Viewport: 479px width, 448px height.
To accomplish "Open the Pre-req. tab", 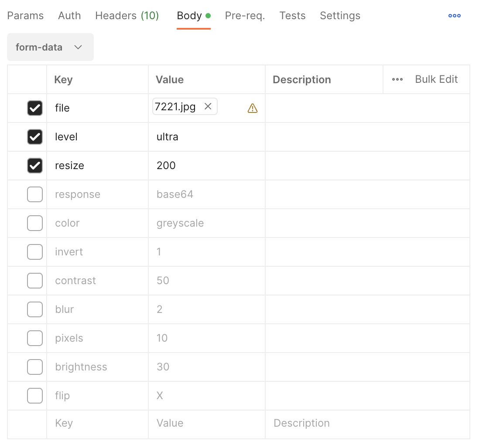I will click(245, 16).
